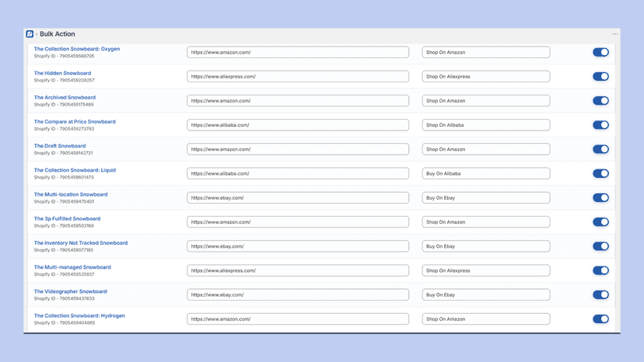Select Shopify ID text under The Draft Snowboard
644x362 pixels.
tap(63, 153)
